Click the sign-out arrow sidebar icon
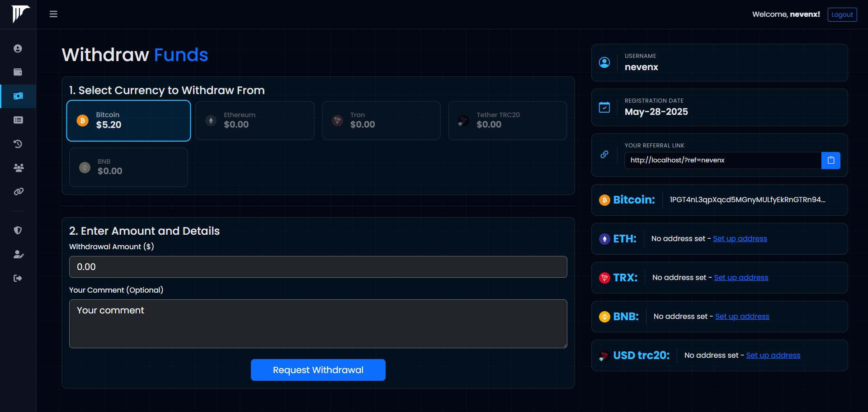This screenshot has height=412, width=868. click(18, 278)
